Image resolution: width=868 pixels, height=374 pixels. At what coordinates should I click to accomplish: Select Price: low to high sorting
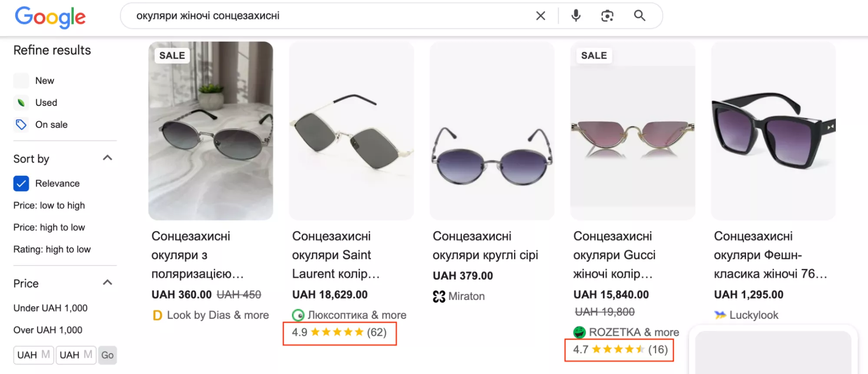tap(49, 205)
